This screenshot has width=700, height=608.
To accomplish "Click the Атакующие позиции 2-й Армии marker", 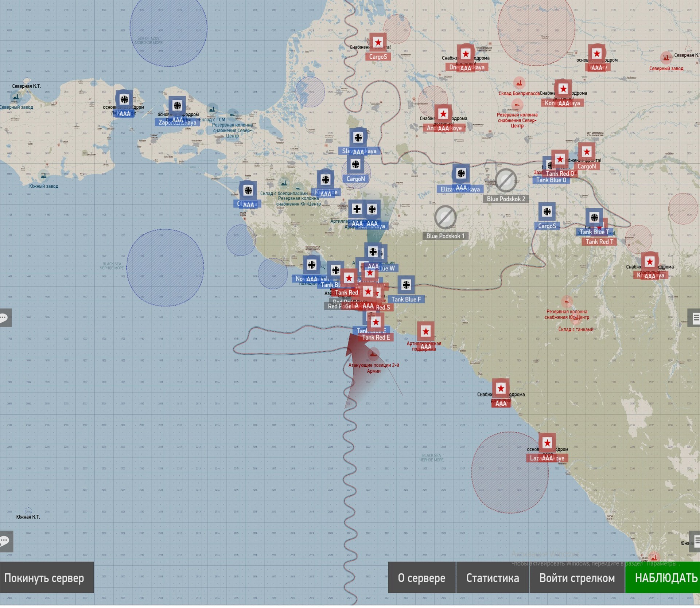I will click(373, 354).
